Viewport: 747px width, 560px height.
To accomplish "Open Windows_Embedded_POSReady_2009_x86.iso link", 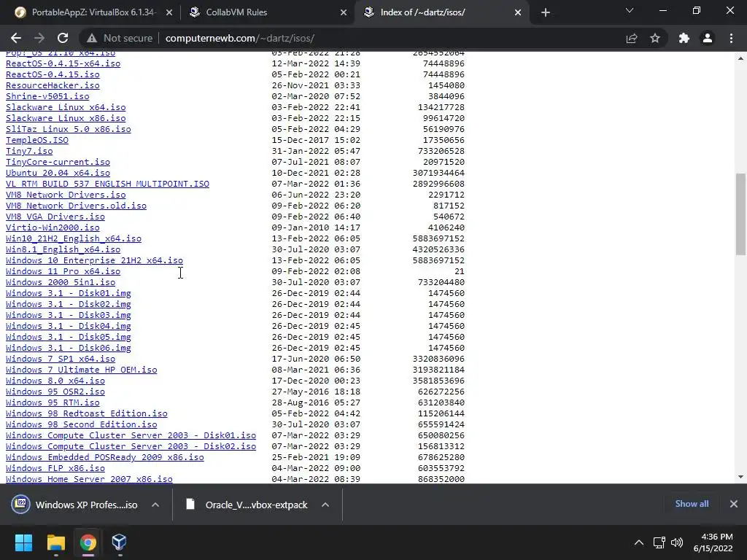I will [x=105, y=458].
